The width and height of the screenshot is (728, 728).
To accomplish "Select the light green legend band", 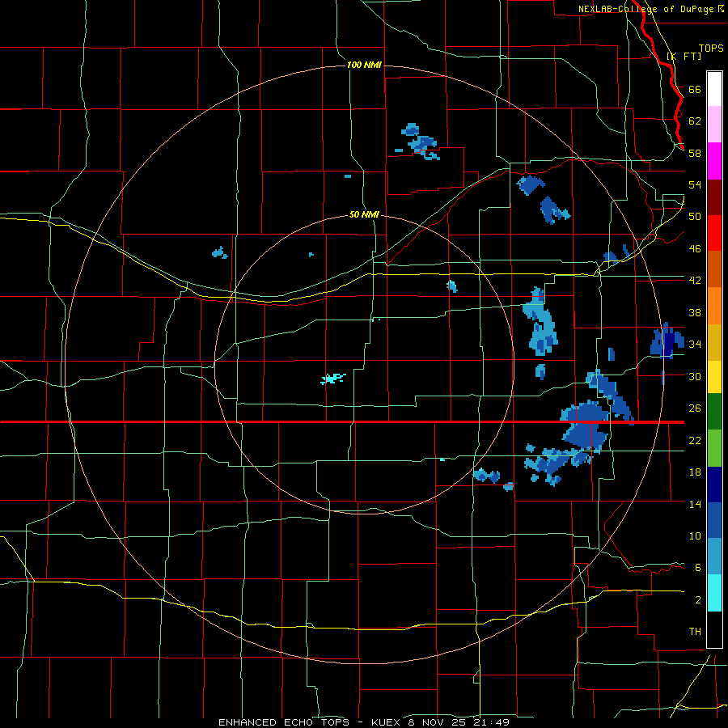I will 714,447.
